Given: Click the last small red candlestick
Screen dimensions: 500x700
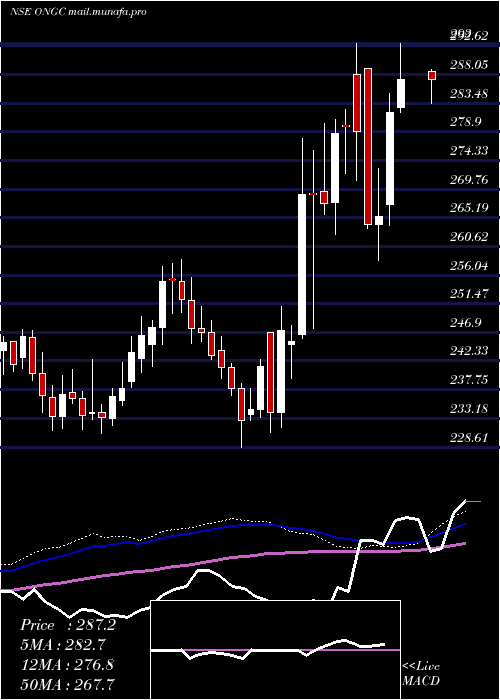Looking at the screenshot, I should click(432, 75).
